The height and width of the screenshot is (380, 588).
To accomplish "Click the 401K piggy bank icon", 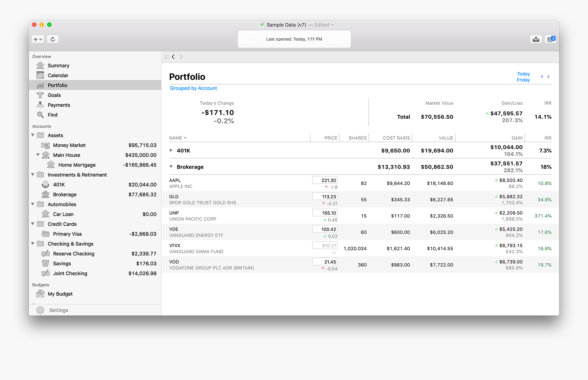I will pos(46,185).
